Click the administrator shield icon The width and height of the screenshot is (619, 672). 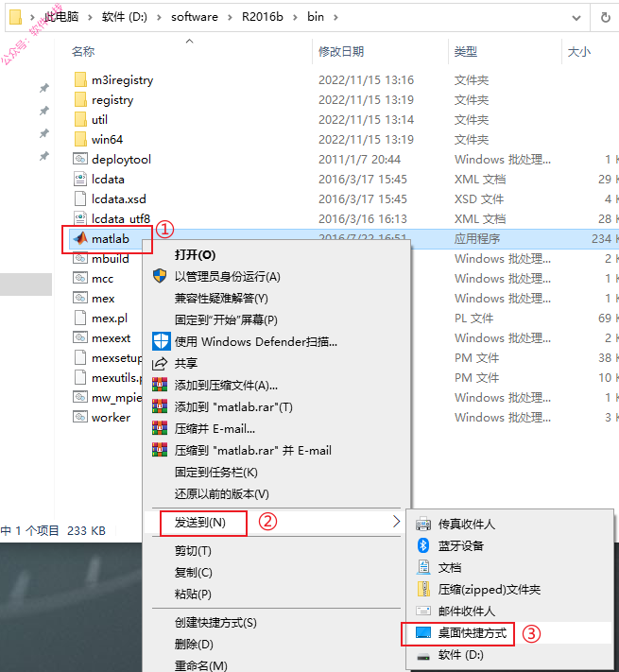(x=160, y=276)
